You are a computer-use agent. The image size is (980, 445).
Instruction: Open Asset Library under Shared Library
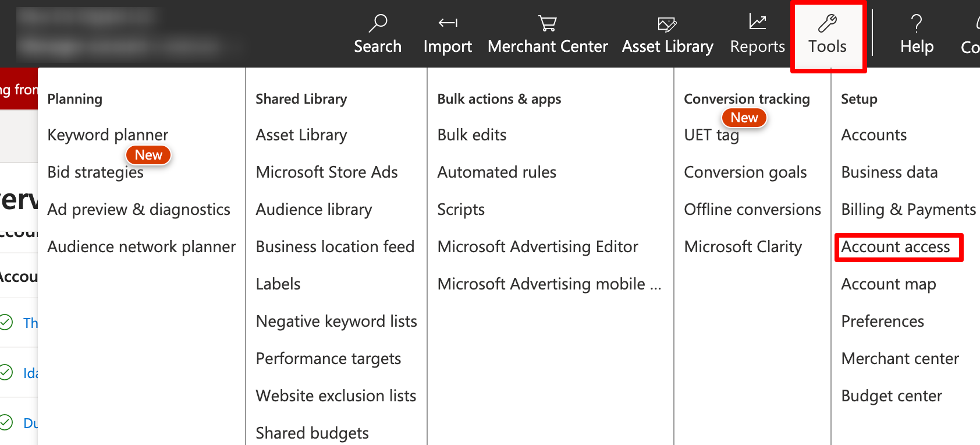(x=301, y=135)
